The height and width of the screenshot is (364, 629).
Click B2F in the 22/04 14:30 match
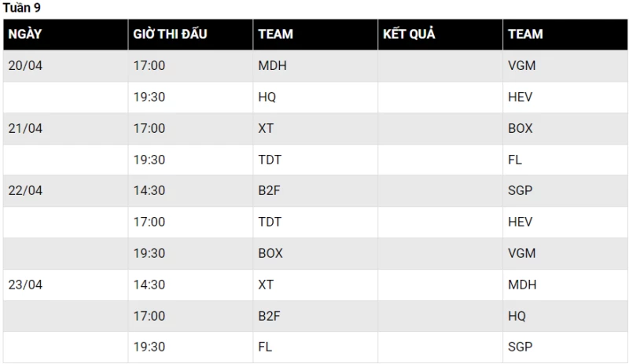(x=269, y=191)
